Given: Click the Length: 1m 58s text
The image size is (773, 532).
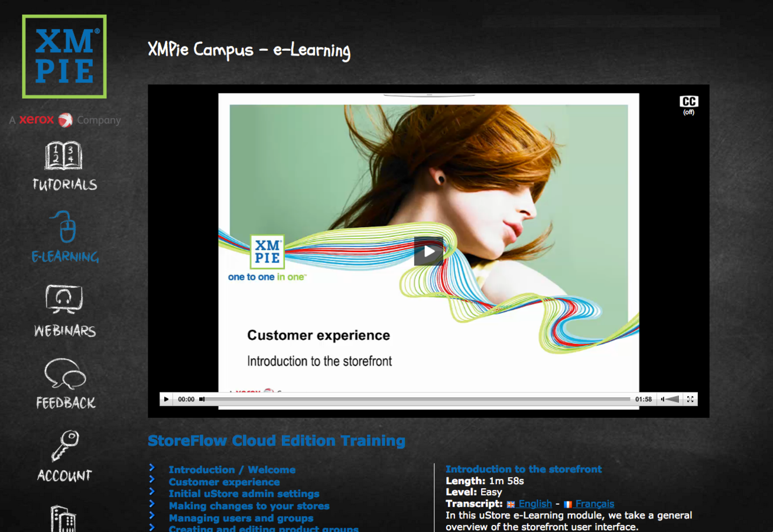Looking at the screenshot, I should [x=485, y=481].
